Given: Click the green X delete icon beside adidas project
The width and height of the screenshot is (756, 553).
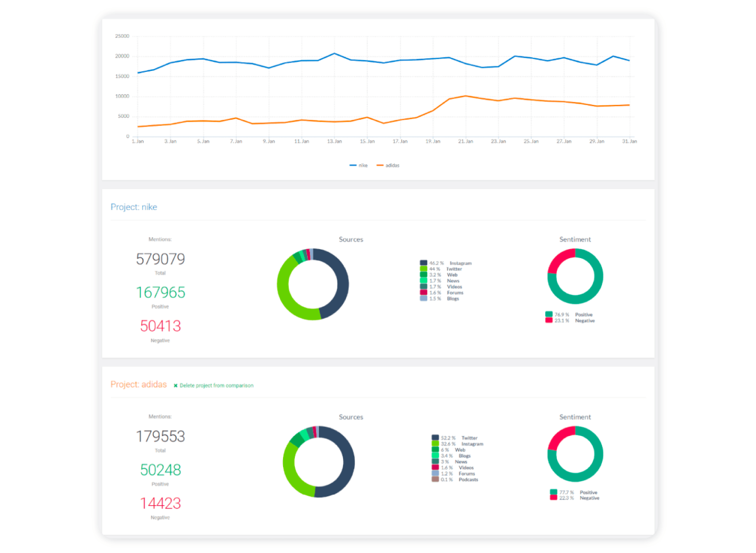Looking at the screenshot, I should pyautogui.click(x=175, y=386).
